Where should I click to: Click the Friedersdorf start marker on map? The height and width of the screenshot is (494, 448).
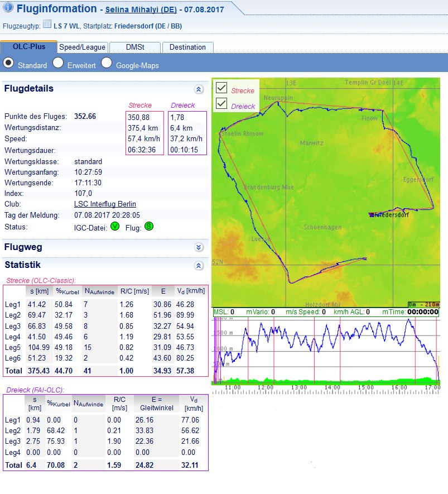point(372,214)
